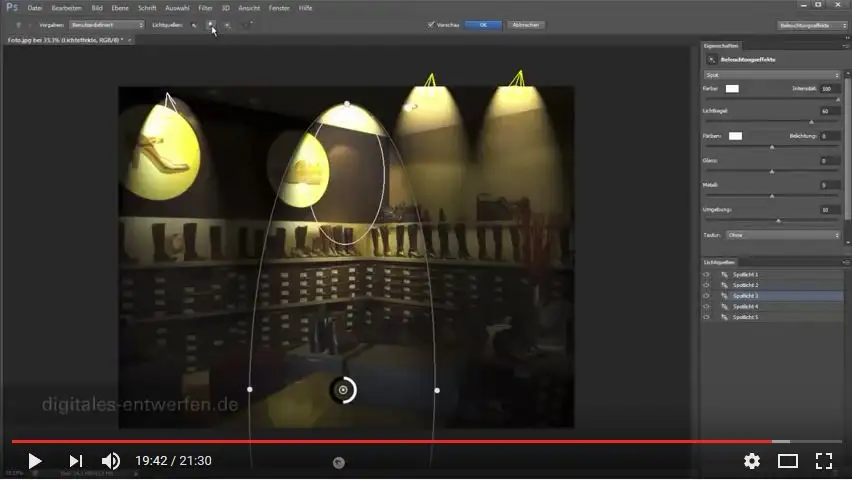Click the Abbrechen cancel button

526,25
